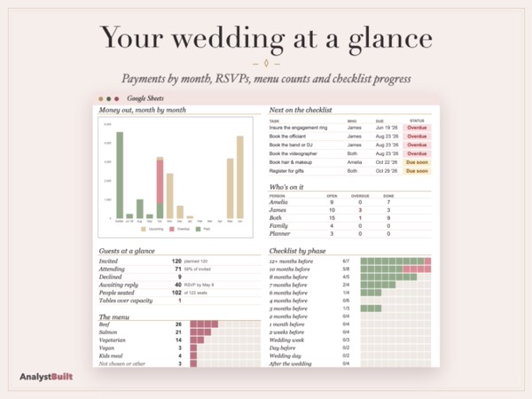Select the tan May bar in the chart
Image resolution: width=532 pixels, height=399 pixels.
point(230,188)
